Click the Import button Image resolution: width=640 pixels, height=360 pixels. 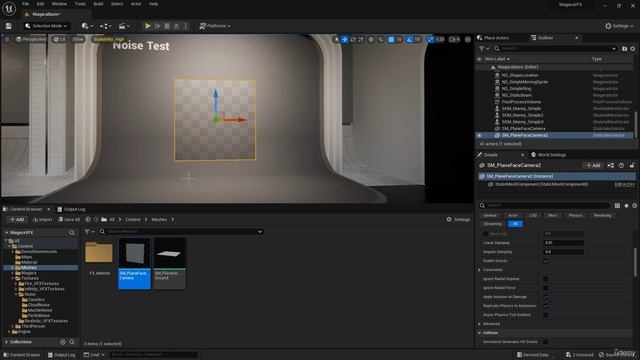tap(43, 220)
